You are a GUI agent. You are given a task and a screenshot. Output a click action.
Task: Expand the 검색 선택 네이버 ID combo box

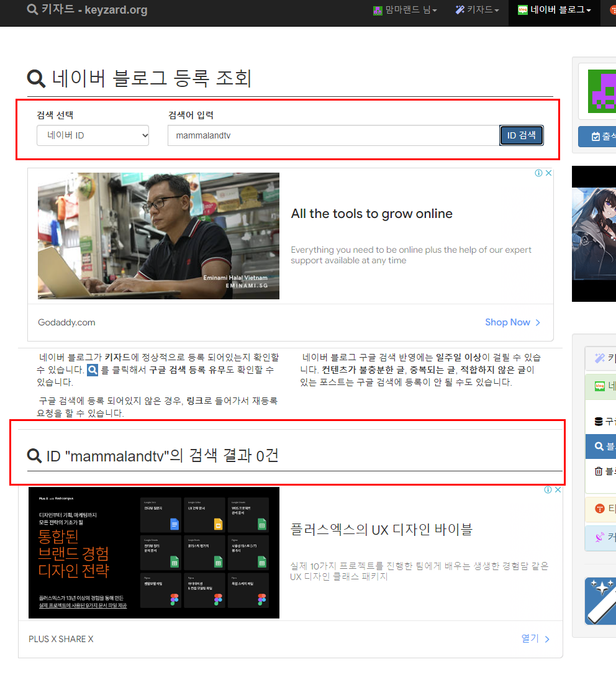click(x=93, y=135)
